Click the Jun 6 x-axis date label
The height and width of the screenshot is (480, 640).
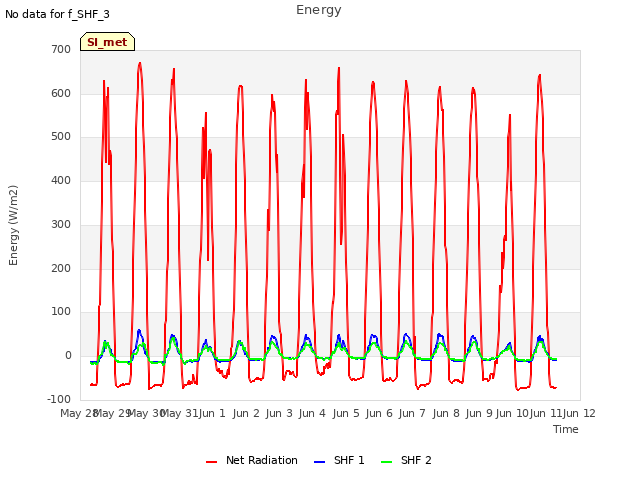pyautogui.click(x=379, y=413)
